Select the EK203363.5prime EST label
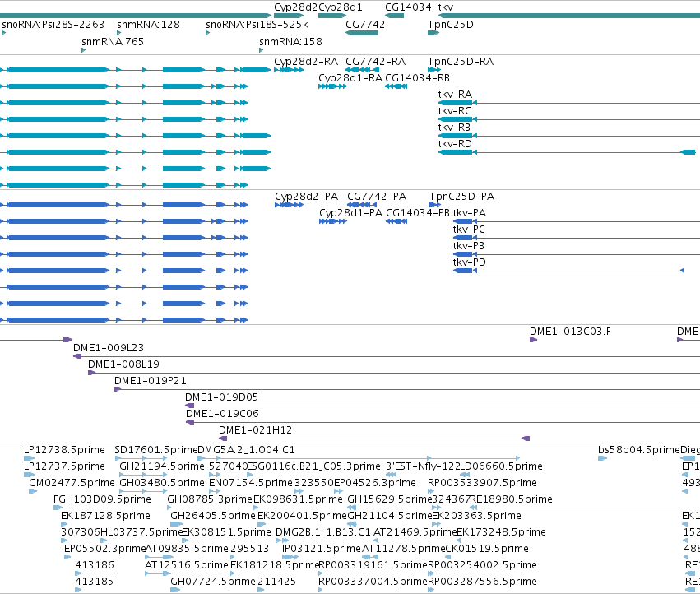The width and height of the screenshot is (700, 594). tap(476, 516)
